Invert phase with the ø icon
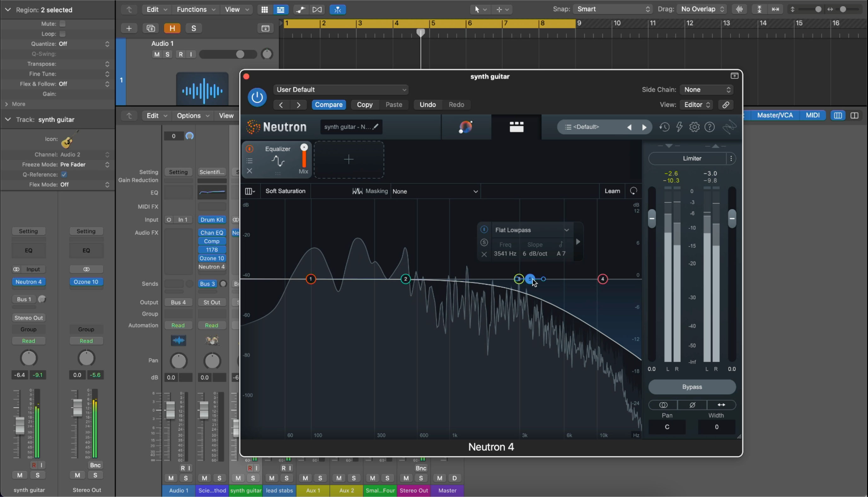The image size is (868, 497). pyautogui.click(x=692, y=405)
